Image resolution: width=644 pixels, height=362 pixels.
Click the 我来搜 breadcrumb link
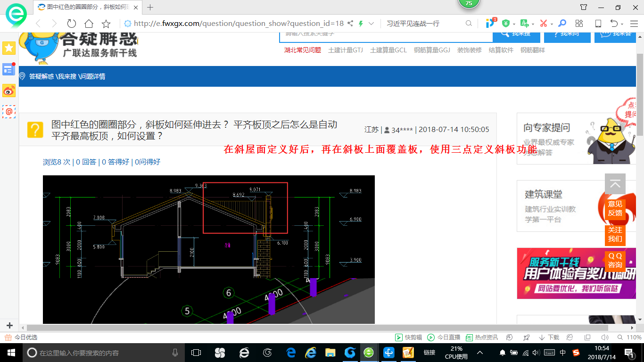pos(67,76)
